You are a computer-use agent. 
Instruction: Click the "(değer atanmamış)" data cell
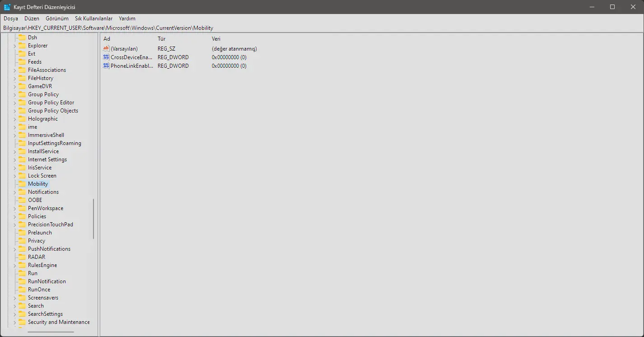[234, 48]
